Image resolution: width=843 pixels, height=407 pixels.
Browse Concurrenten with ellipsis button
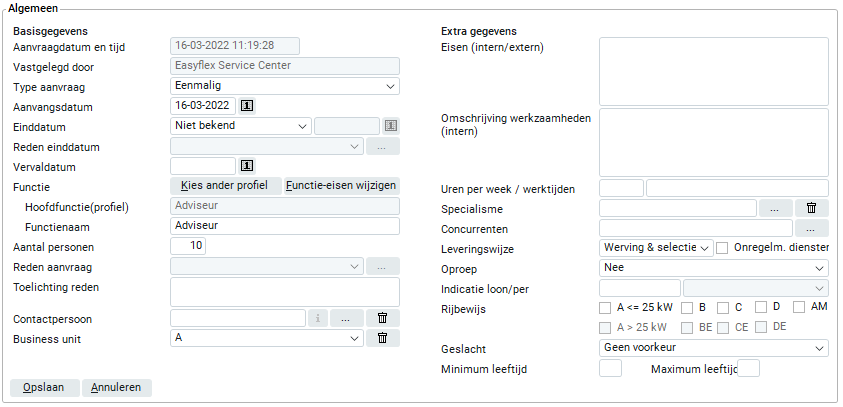tap(811, 228)
